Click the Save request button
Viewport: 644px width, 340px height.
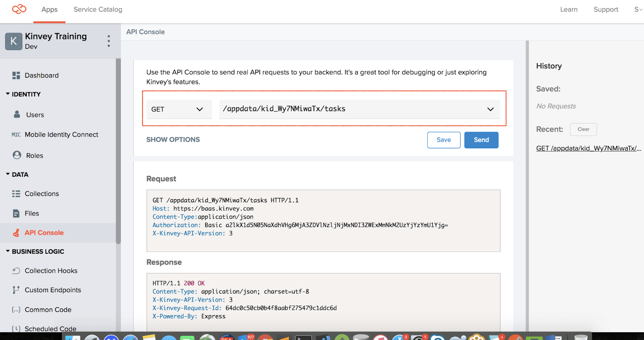(x=443, y=140)
